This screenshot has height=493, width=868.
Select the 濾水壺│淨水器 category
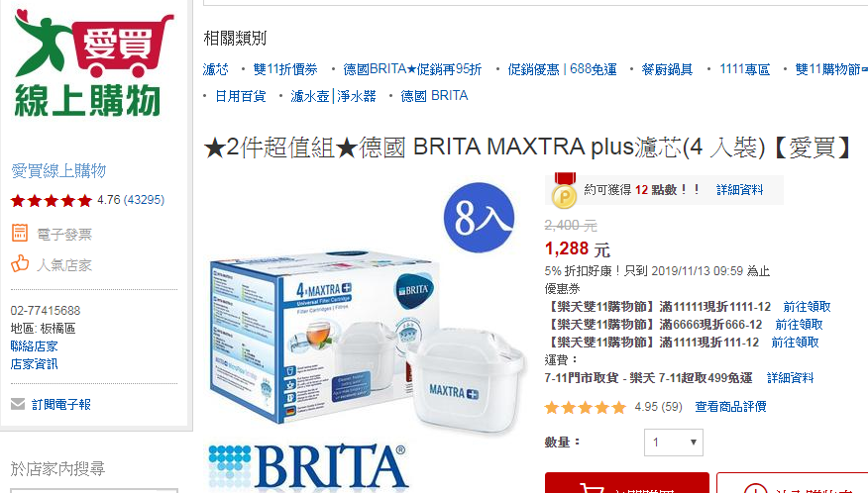(x=333, y=96)
